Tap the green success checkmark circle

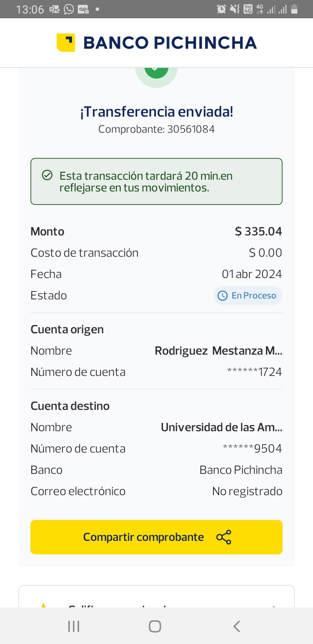(156, 72)
